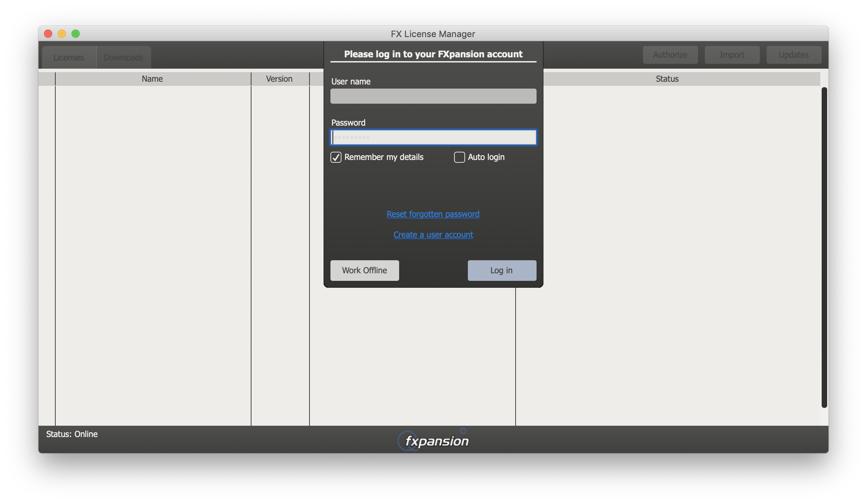
Task: Switch to the Licenses tab
Action: coord(68,57)
